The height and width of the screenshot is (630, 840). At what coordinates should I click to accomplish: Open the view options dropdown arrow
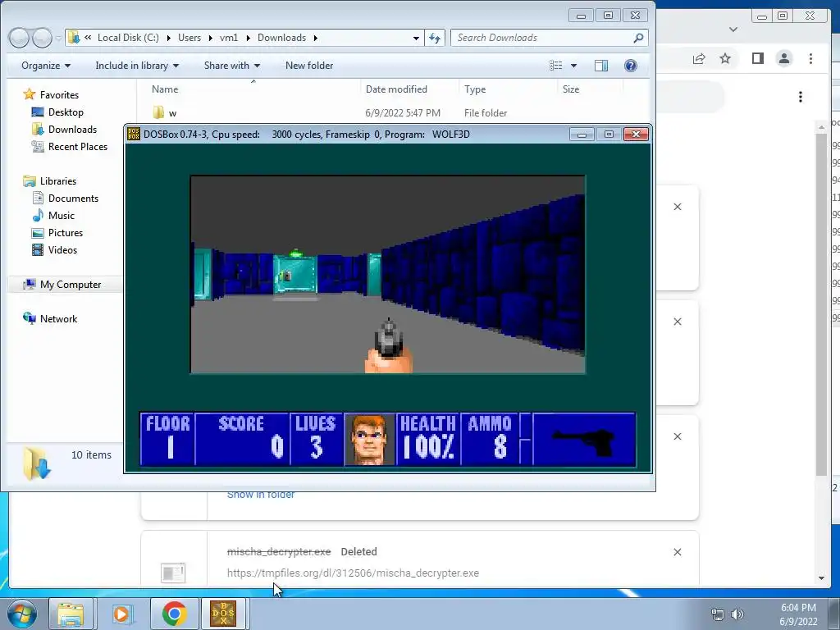click(573, 66)
